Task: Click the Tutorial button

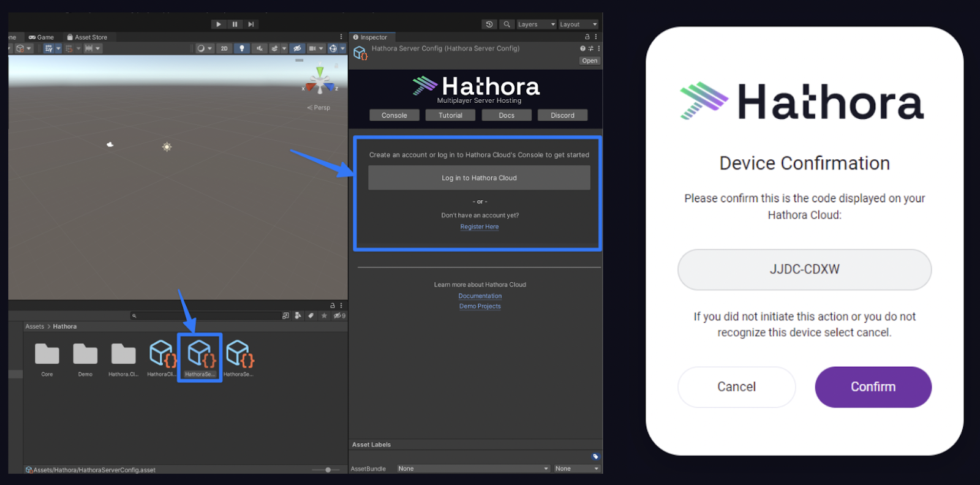Action: 451,115
